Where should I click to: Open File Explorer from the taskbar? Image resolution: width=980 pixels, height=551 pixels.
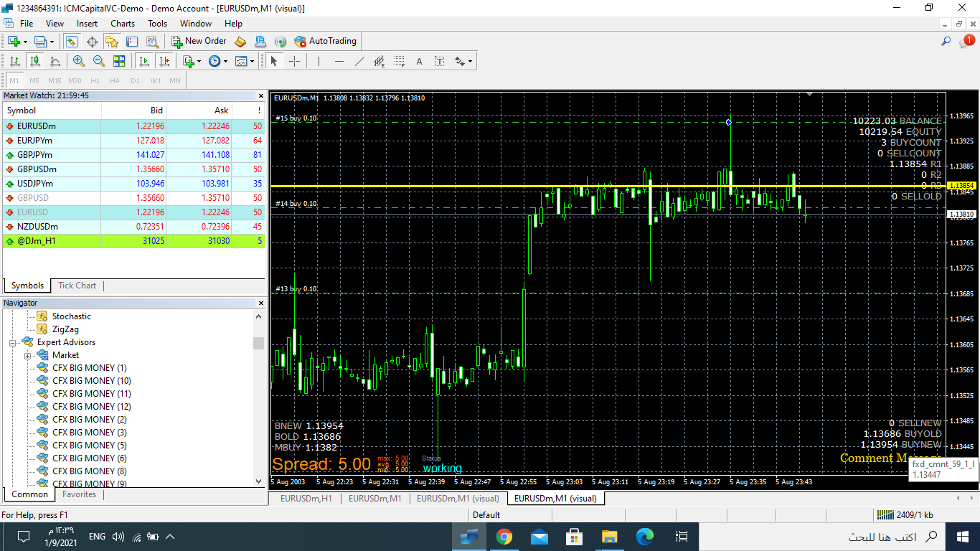pyautogui.click(x=610, y=536)
